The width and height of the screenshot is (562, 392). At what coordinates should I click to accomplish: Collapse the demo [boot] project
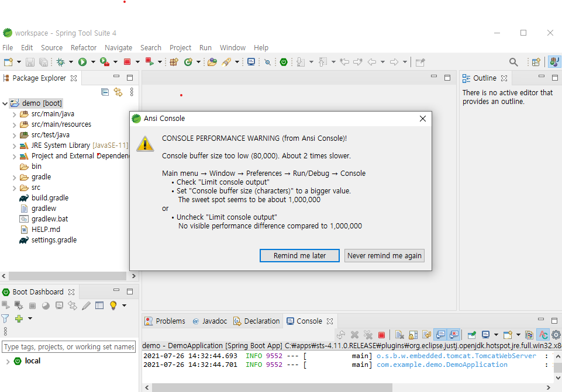point(5,103)
